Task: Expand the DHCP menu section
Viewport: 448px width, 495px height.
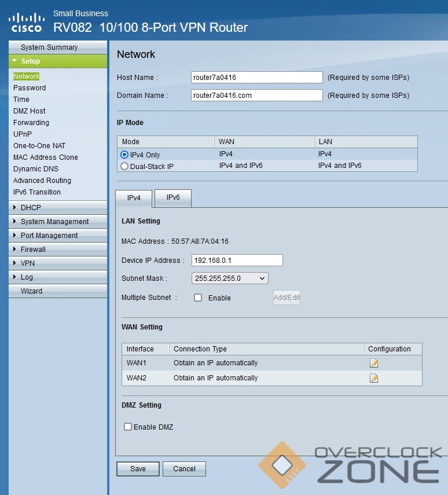Action: pos(58,207)
